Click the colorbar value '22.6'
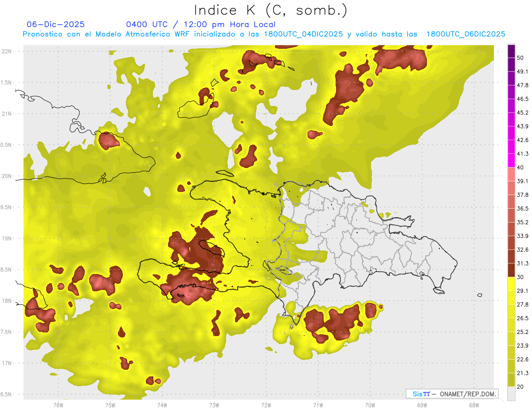The image size is (532, 411). coord(523,360)
